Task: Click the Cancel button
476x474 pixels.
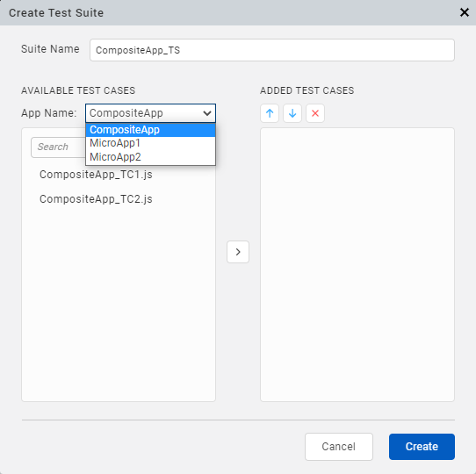Action: point(339,447)
